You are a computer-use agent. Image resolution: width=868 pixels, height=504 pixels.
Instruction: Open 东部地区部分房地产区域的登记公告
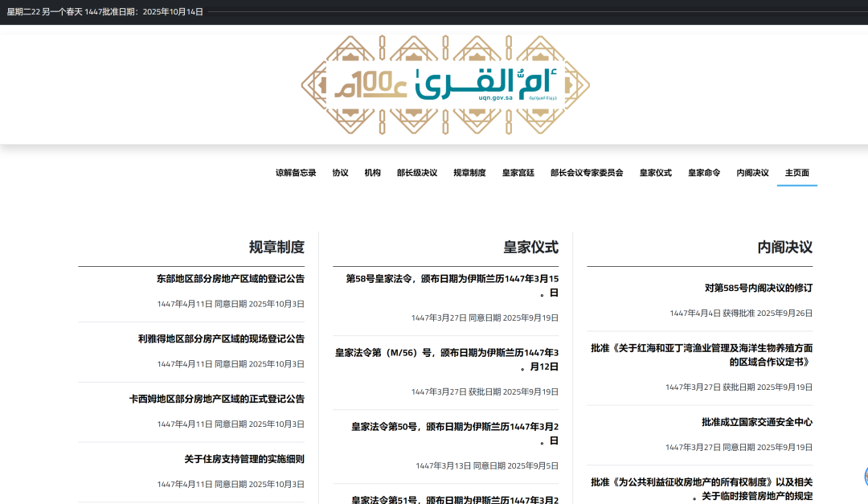(x=231, y=279)
